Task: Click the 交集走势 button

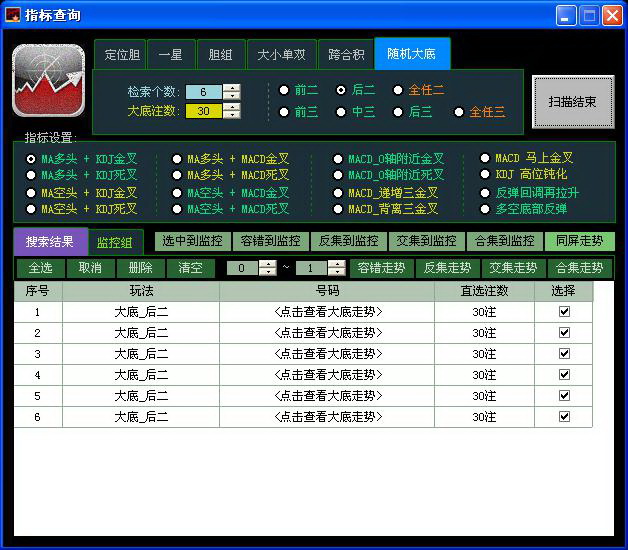Action: [x=513, y=268]
